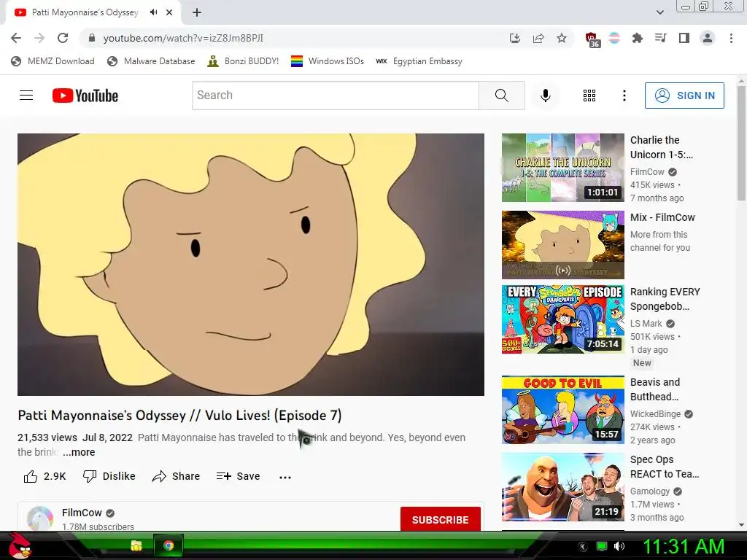Submit search with magnifying glass button
The width and height of the screenshot is (747, 560).
click(x=502, y=96)
